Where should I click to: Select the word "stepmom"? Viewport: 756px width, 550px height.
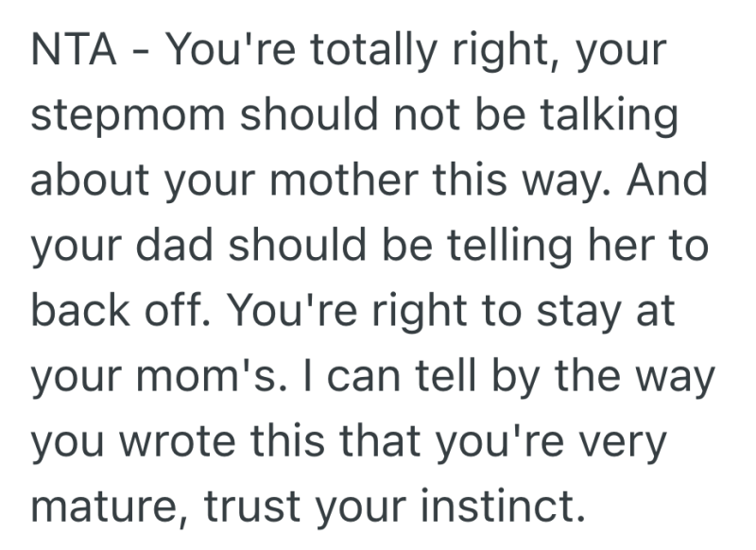[x=129, y=116]
